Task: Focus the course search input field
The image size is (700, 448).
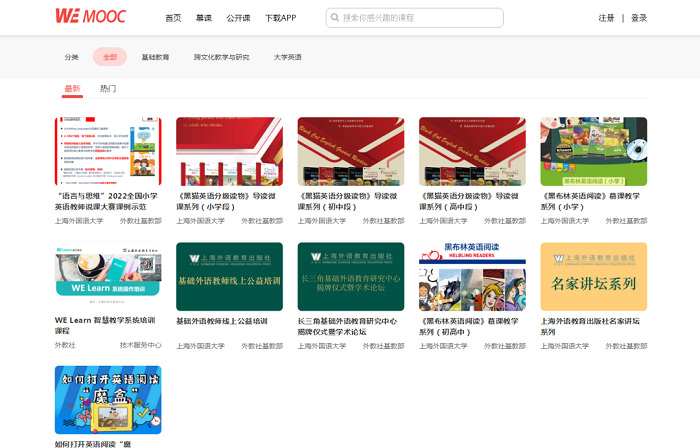Action: click(x=414, y=18)
